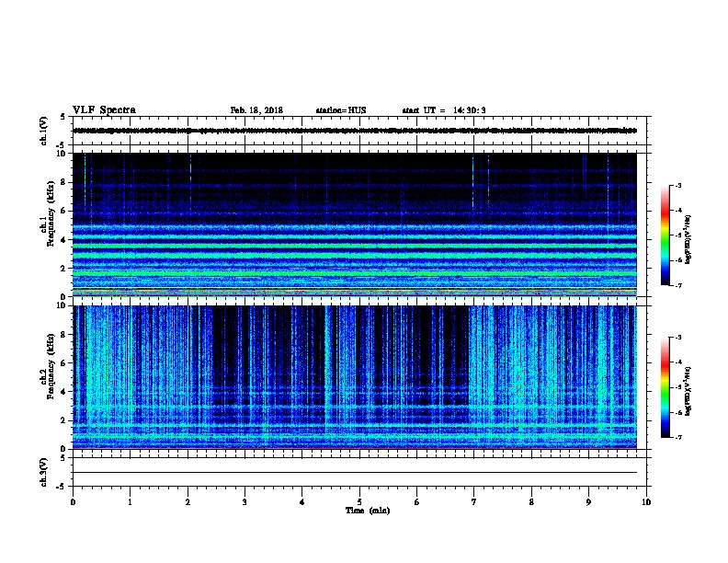Click the "8" tick on the time axis
Image resolution: width=728 pixels, height=563 pixels.
(x=531, y=502)
